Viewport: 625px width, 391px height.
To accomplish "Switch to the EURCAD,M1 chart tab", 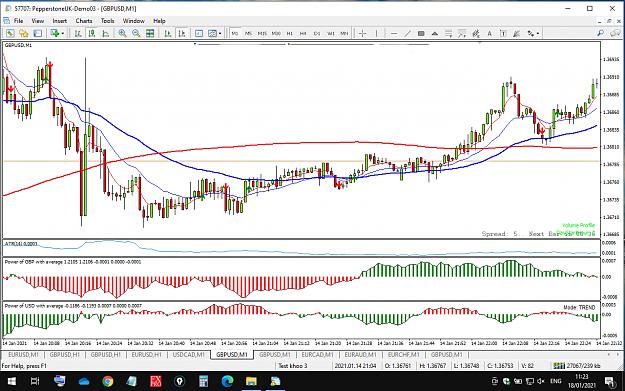I will tap(318, 354).
